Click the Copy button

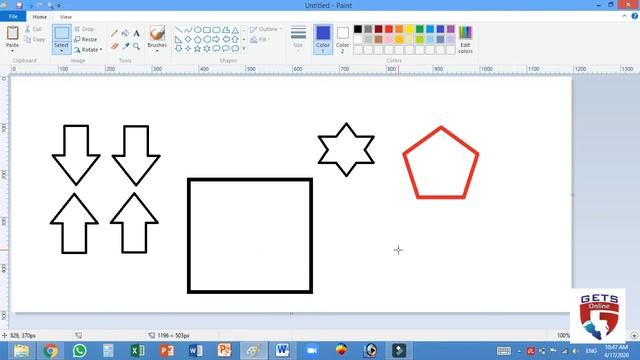coord(35,40)
